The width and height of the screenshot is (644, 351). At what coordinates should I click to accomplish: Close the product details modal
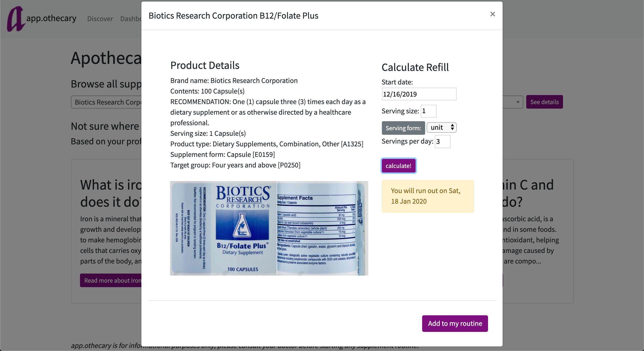(493, 14)
